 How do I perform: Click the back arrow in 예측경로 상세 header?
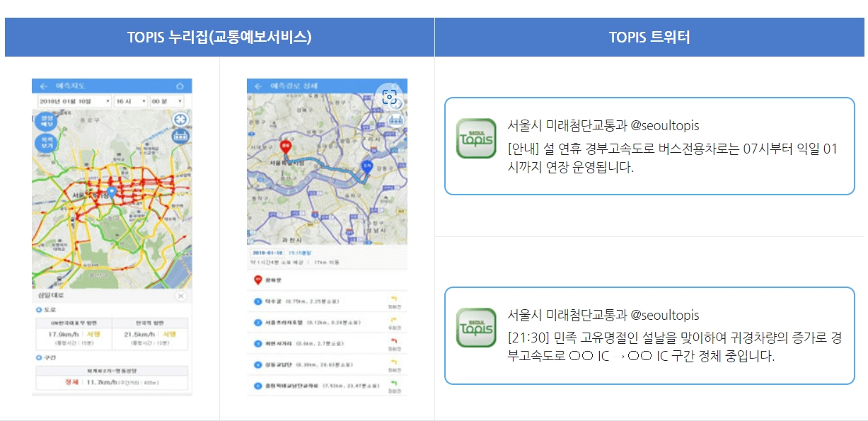259,86
